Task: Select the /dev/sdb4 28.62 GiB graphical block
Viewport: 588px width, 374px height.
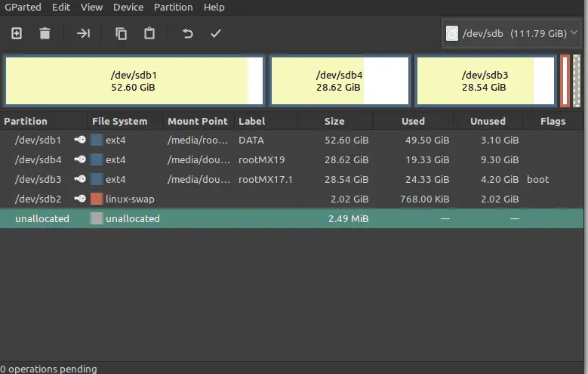Action: (340, 81)
